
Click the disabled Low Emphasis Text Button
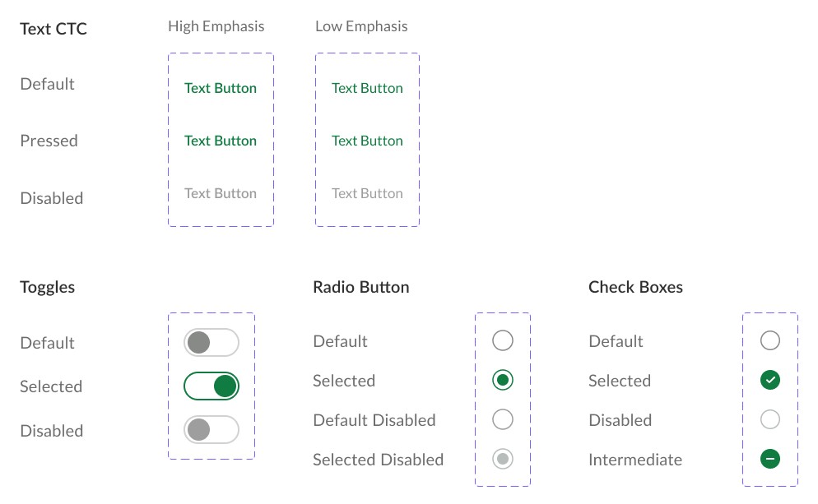click(x=367, y=193)
